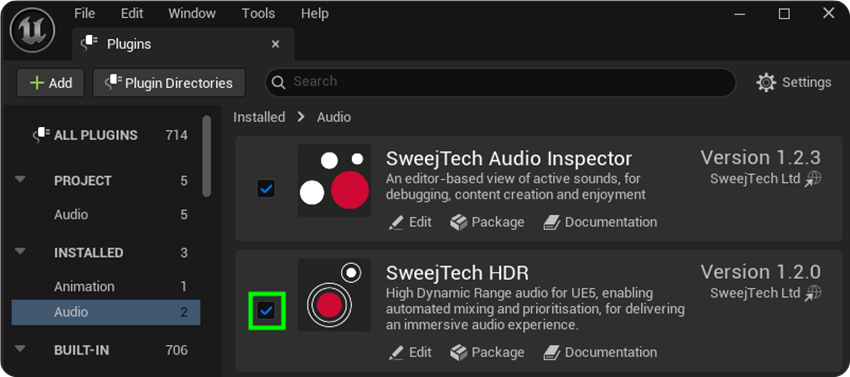The image size is (850, 377).
Task: Open SweejTech Ltd web link icon for Audio Inspector
Action: 813,179
